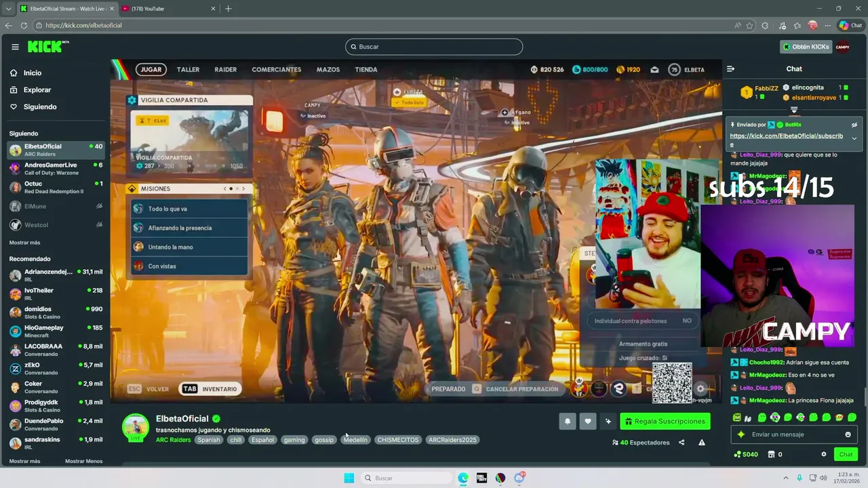Open the CAMPY profile avatar menu

pyautogui.click(x=842, y=47)
